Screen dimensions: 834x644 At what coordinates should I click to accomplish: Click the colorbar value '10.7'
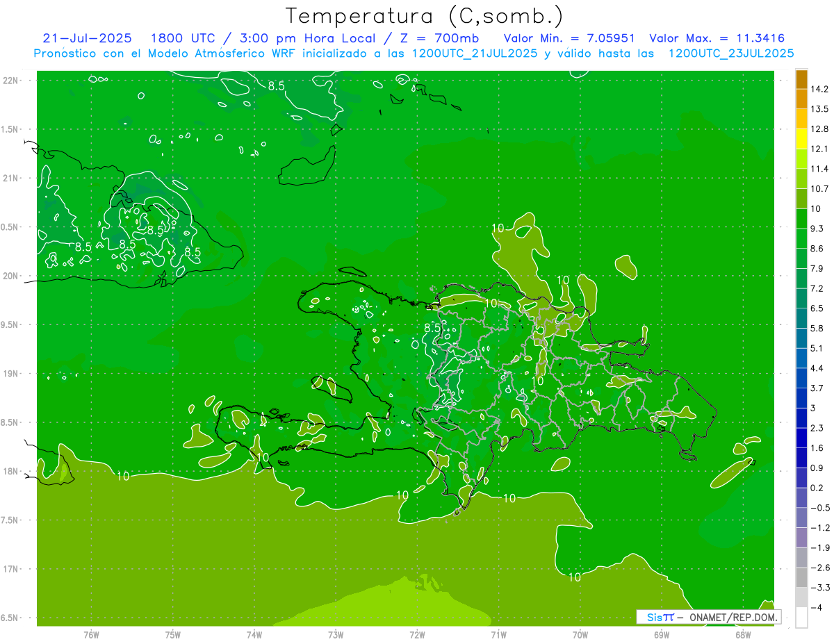tap(820, 189)
